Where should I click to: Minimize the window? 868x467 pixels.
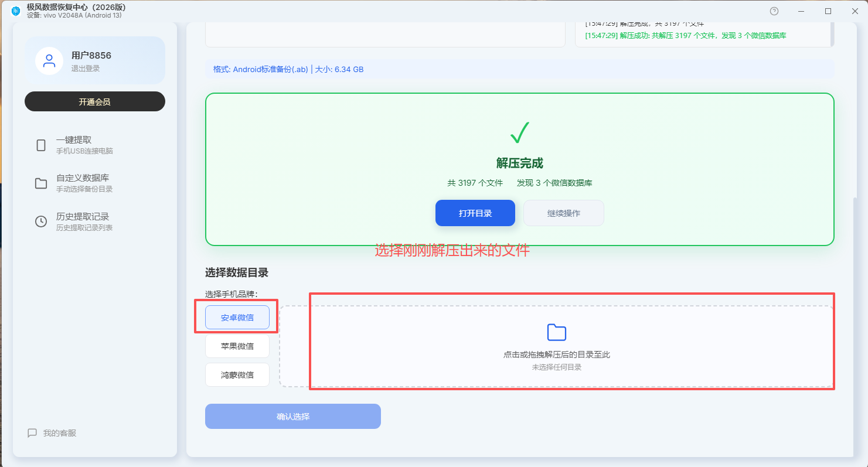[801, 11]
